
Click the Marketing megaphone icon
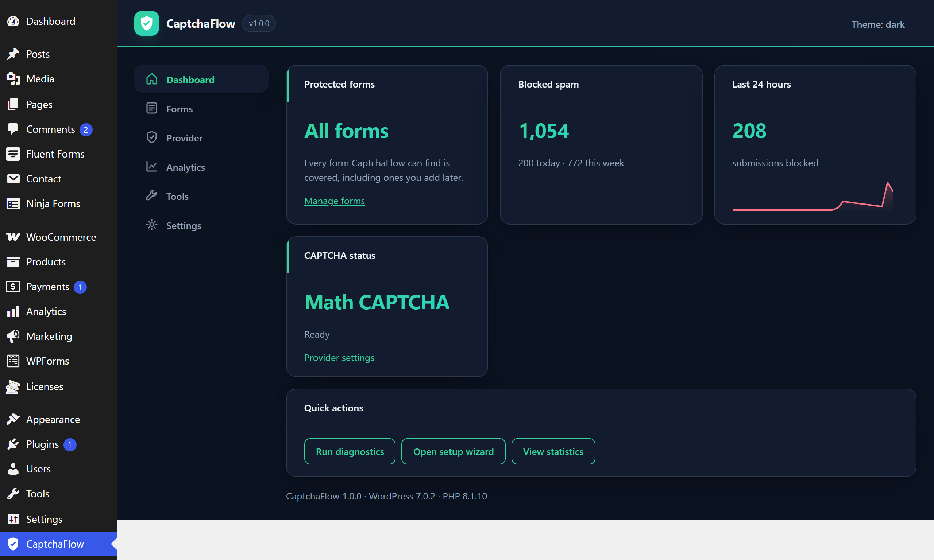tap(13, 336)
